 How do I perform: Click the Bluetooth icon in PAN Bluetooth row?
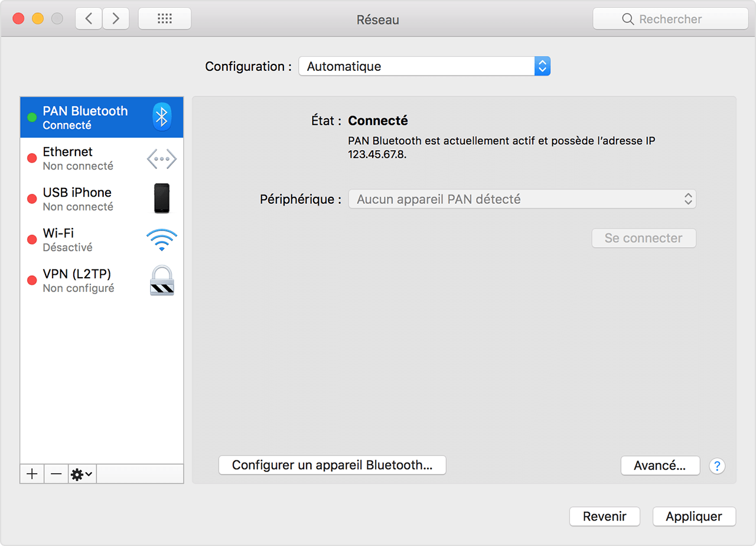162,116
